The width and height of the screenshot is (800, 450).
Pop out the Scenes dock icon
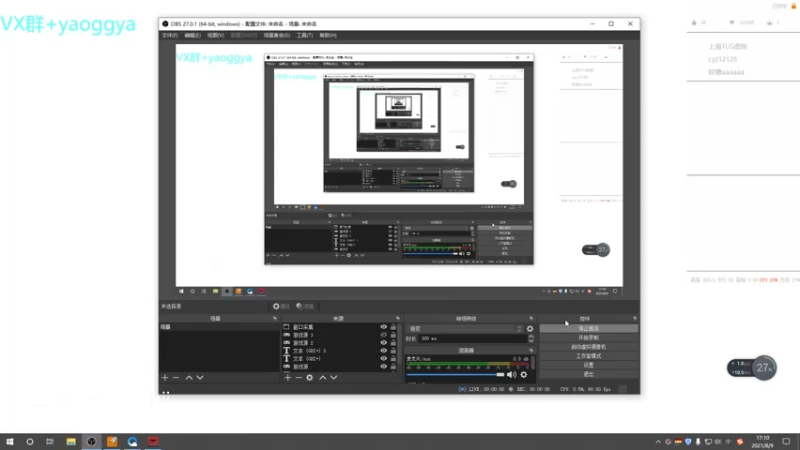click(x=275, y=318)
